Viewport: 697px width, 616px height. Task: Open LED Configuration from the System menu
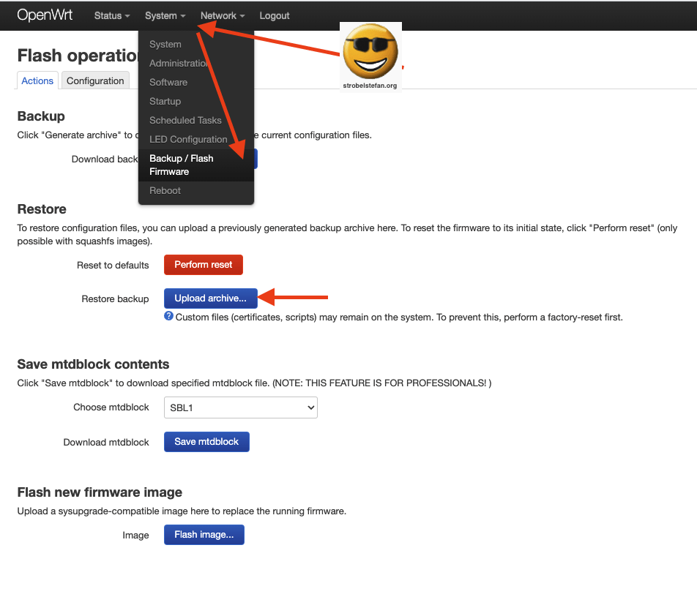tap(188, 139)
